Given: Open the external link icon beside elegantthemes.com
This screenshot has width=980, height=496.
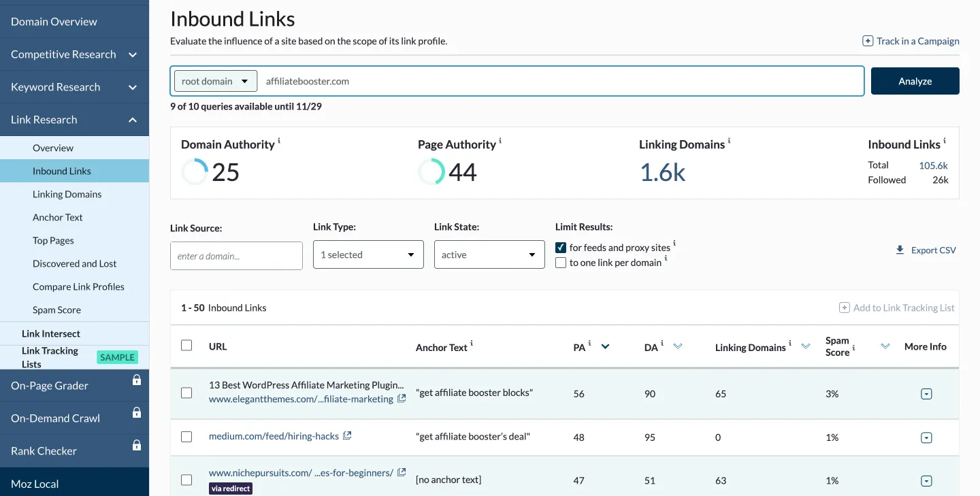Looking at the screenshot, I should pos(402,398).
